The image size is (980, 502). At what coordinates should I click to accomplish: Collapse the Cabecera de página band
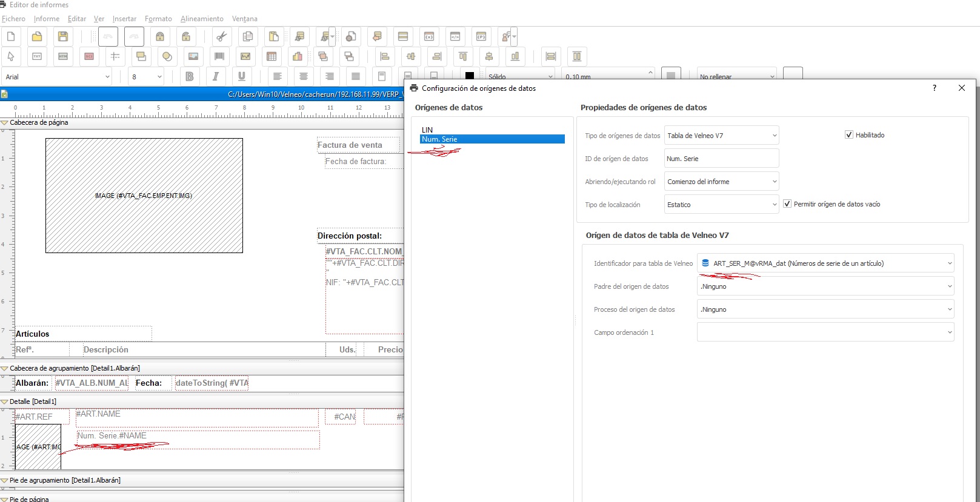pos(5,122)
